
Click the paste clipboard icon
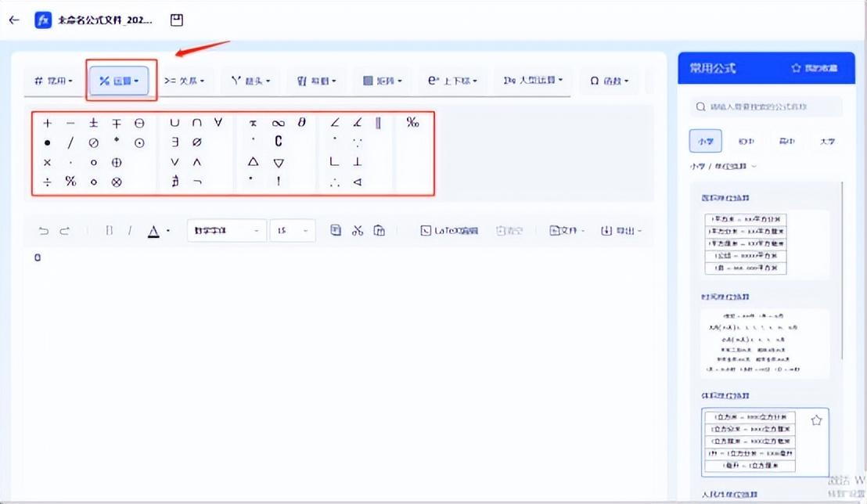[380, 230]
